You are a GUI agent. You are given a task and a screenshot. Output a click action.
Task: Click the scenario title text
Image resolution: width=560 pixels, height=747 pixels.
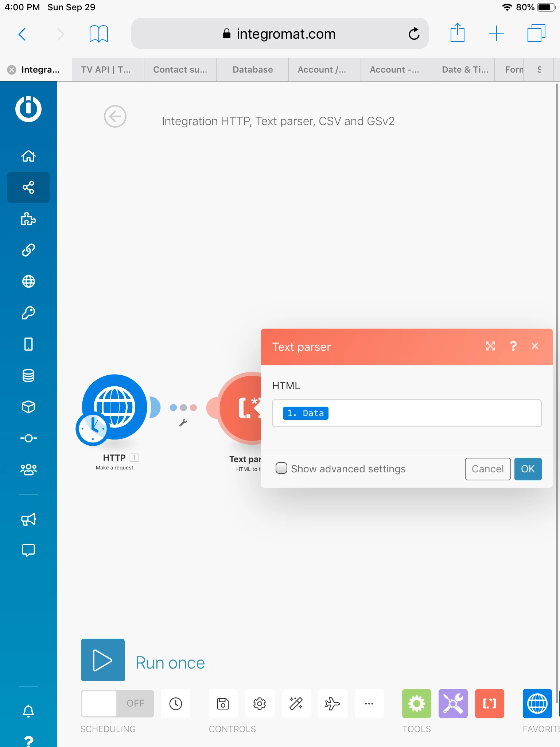pyautogui.click(x=278, y=121)
